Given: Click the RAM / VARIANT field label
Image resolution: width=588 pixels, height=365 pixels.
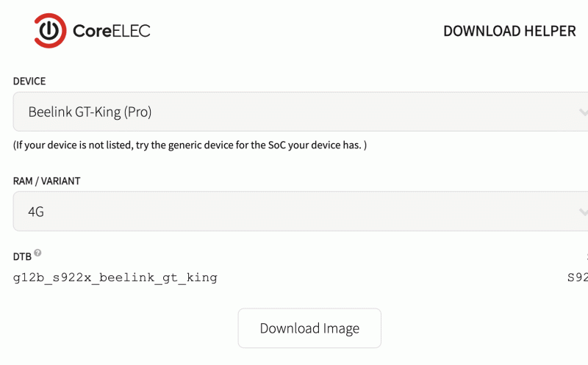Looking at the screenshot, I should [x=46, y=181].
